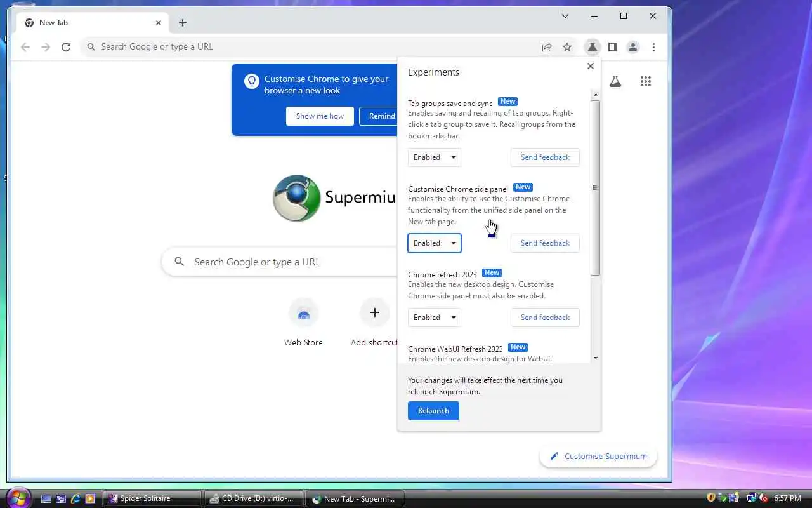Click the Experiments popup heading
The height and width of the screenshot is (508, 812).
(x=433, y=72)
